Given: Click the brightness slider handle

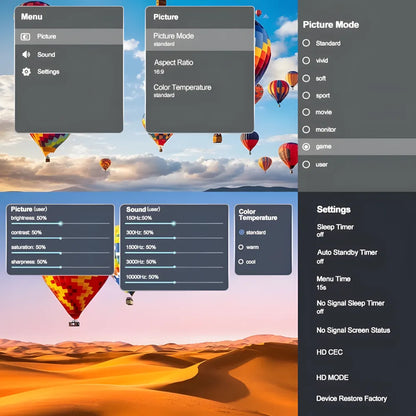Looking at the screenshot, I should (60, 224).
